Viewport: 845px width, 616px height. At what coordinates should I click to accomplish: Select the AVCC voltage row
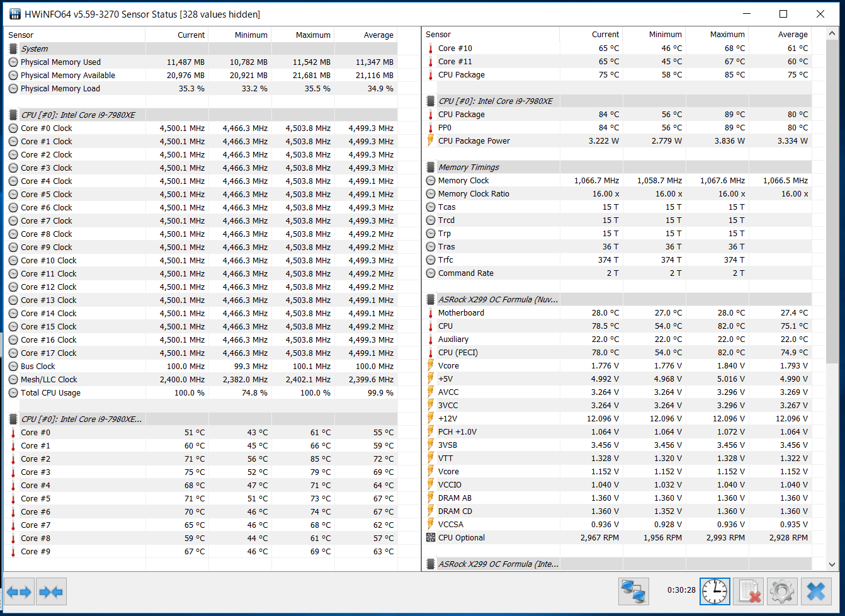[x=617, y=392]
